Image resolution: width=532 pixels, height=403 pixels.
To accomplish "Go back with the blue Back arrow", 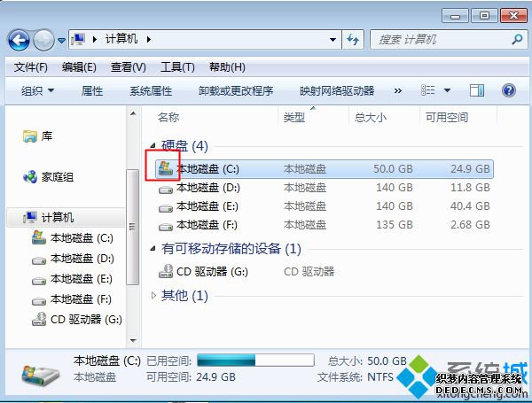I will (x=19, y=41).
